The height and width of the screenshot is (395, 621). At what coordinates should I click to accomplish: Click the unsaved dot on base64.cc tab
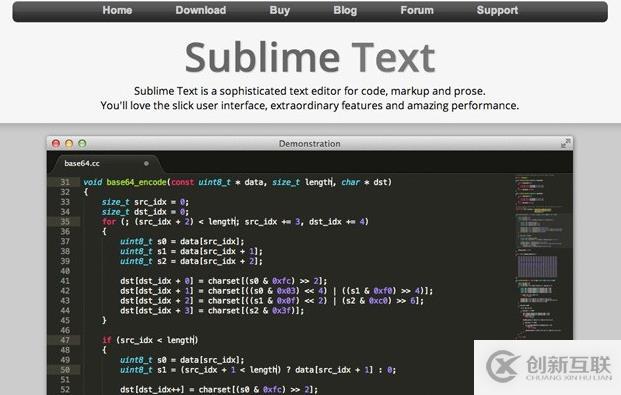click(146, 163)
